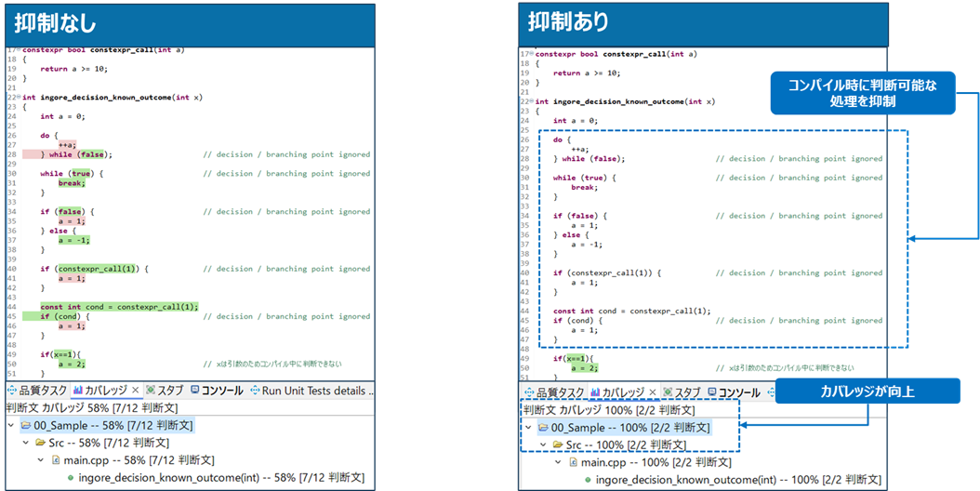Click main.cpp file icon showing 100%
The height and width of the screenshot is (491, 980).
click(573, 462)
